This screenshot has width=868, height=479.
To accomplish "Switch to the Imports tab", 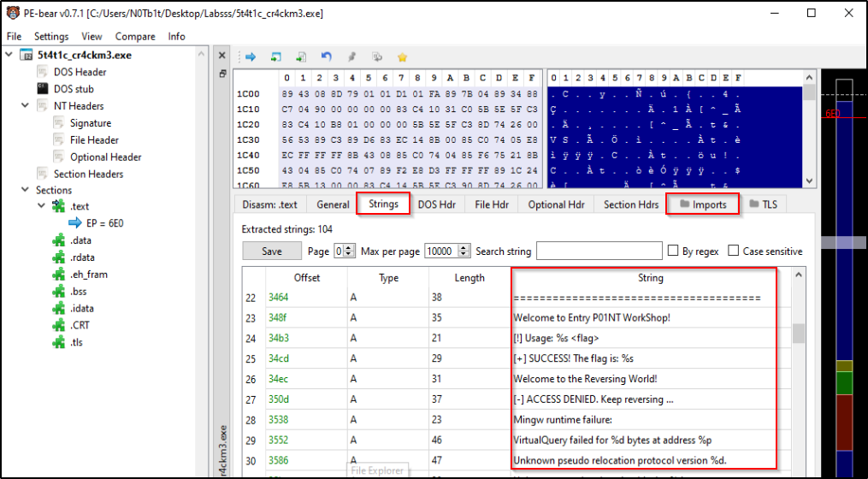I will point(702,204).
